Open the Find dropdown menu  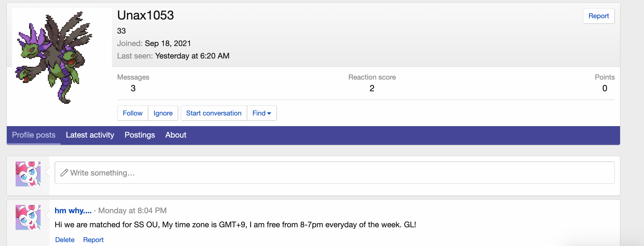click(262, 113)
